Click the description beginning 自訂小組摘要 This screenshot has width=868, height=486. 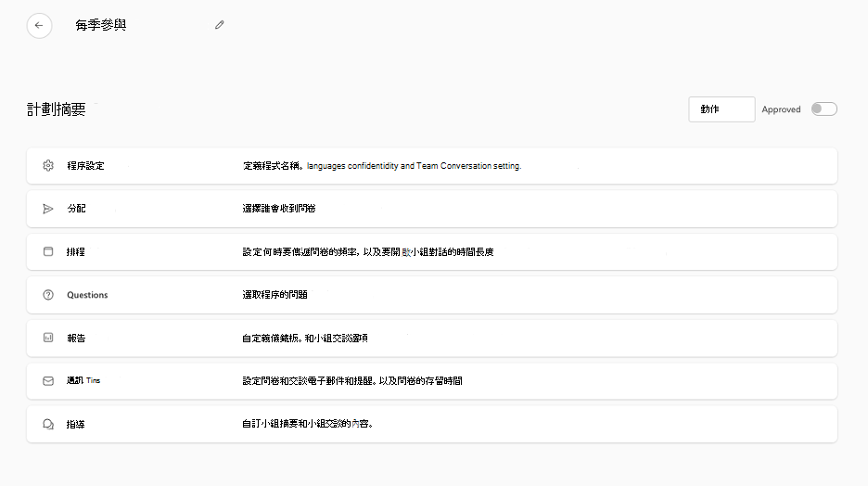coord(307,424)
